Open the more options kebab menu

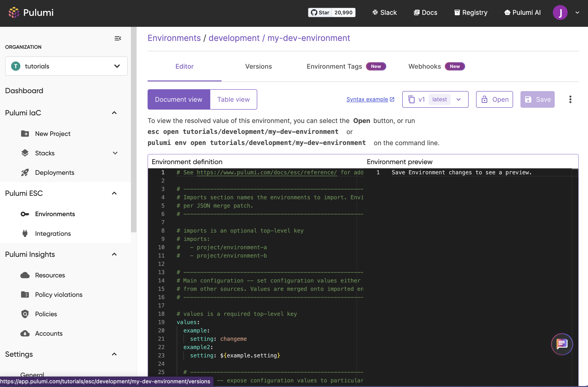pos(570,99)
